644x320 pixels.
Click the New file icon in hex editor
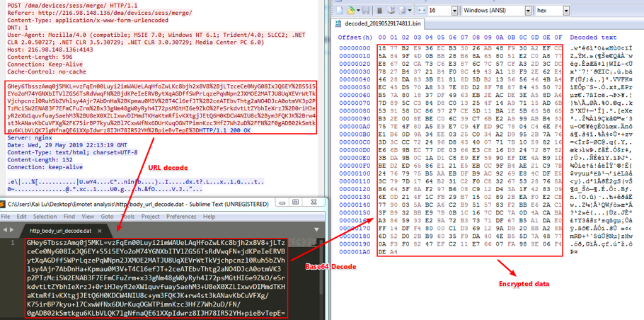tap(339, 11)
